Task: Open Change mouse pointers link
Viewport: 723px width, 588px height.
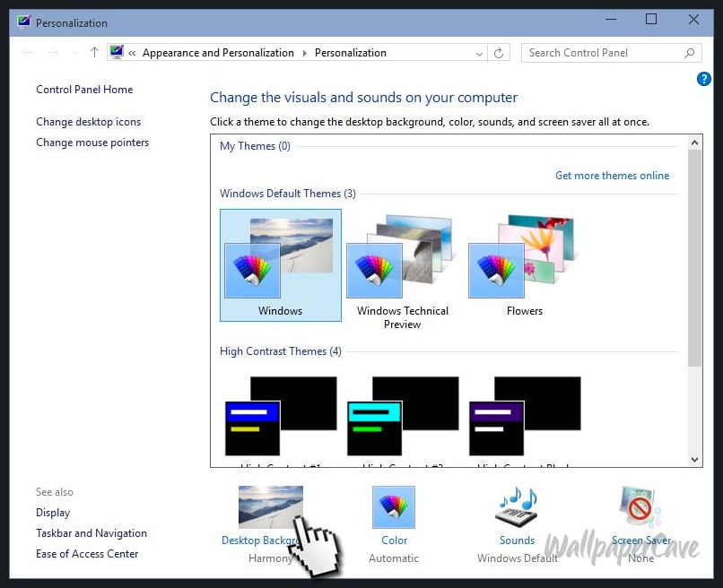Action: point(92,143)
